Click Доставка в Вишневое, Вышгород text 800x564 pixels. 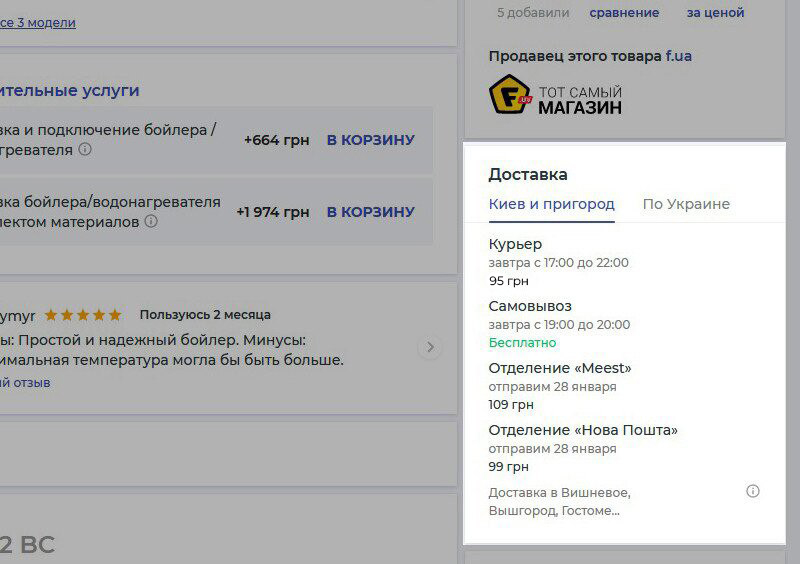(x=559, y=501)
